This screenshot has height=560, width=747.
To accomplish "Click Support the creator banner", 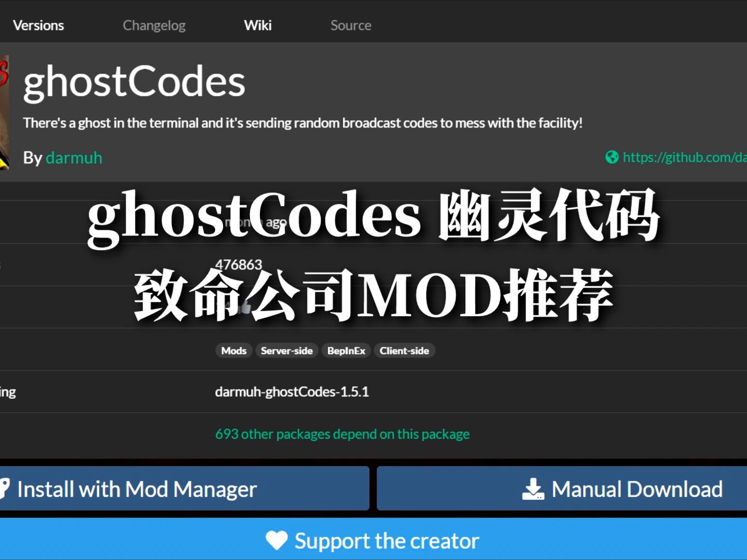I will pyautogui.click(x=374, y=539).
